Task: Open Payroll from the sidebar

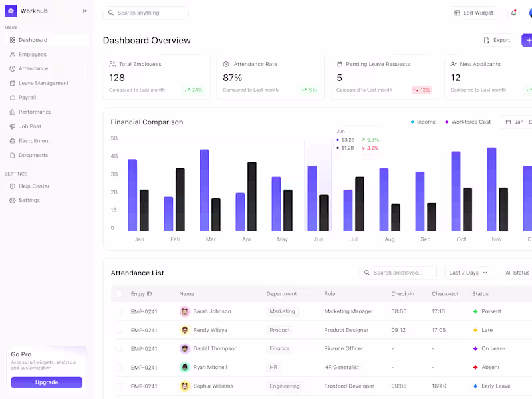Action: [x=12, y=97]
